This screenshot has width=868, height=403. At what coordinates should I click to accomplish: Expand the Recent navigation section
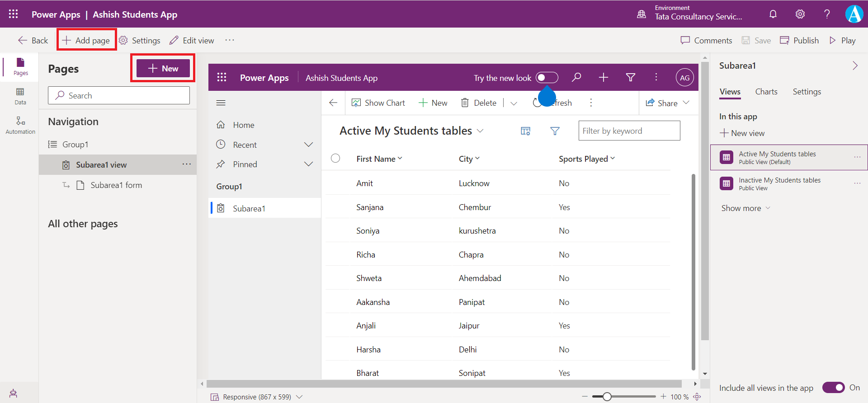point(308,145)
